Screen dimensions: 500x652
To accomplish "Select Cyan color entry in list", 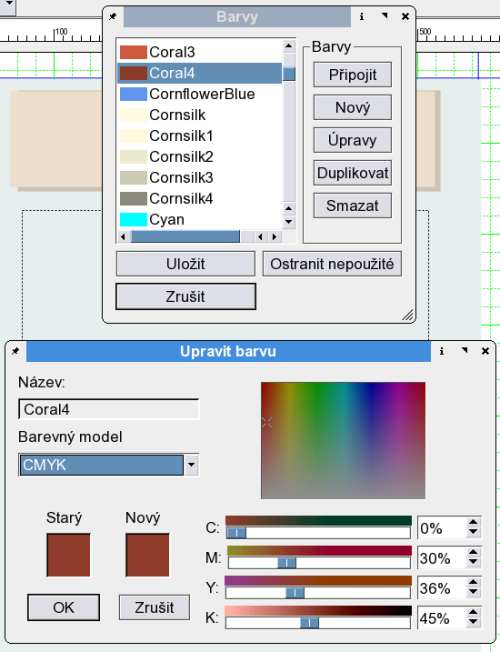I will pyautogui.click(x=200, y=220).
